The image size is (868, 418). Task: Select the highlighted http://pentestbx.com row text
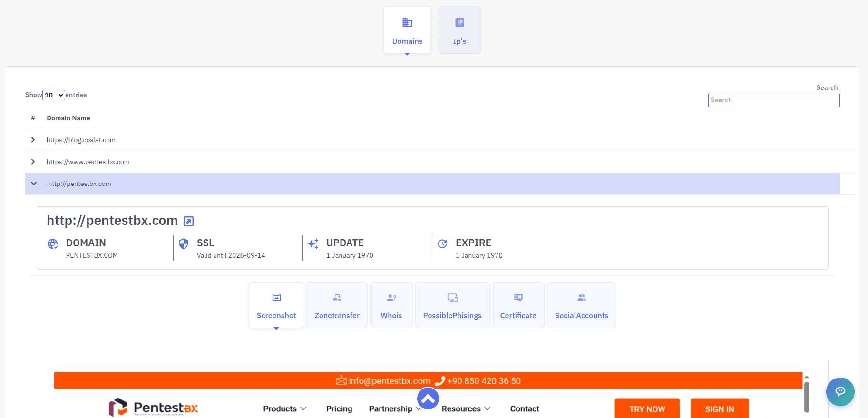tap(79, 184)
